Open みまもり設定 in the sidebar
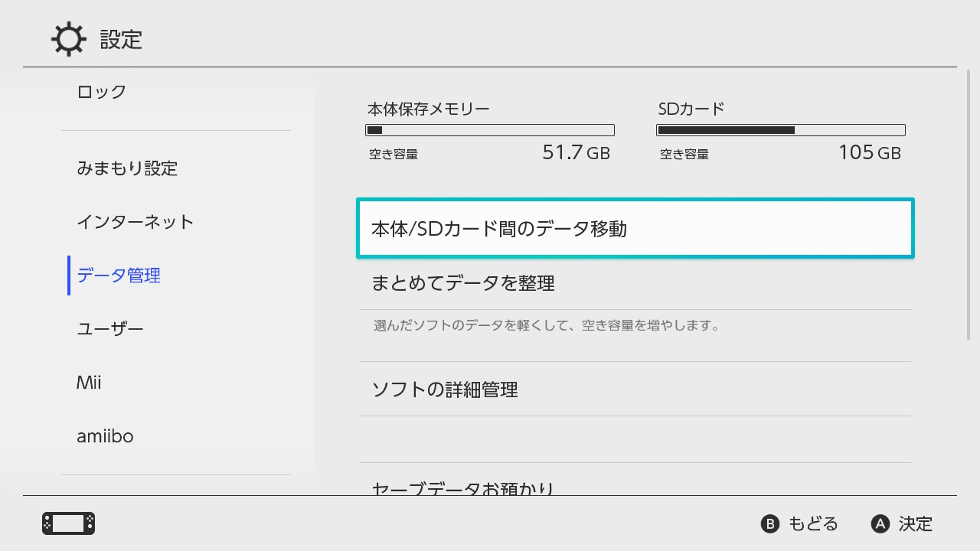The width and height of the screenshot is (980, 551). pos(127,168)
